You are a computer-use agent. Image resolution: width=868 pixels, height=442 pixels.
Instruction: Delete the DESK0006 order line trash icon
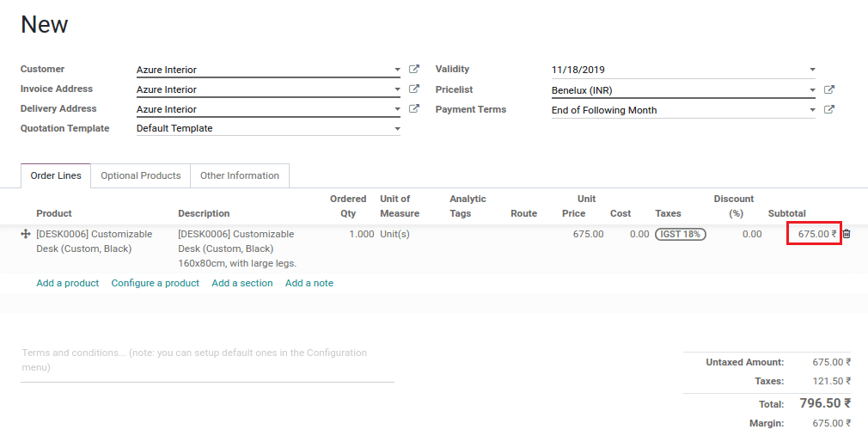point(847,234)
